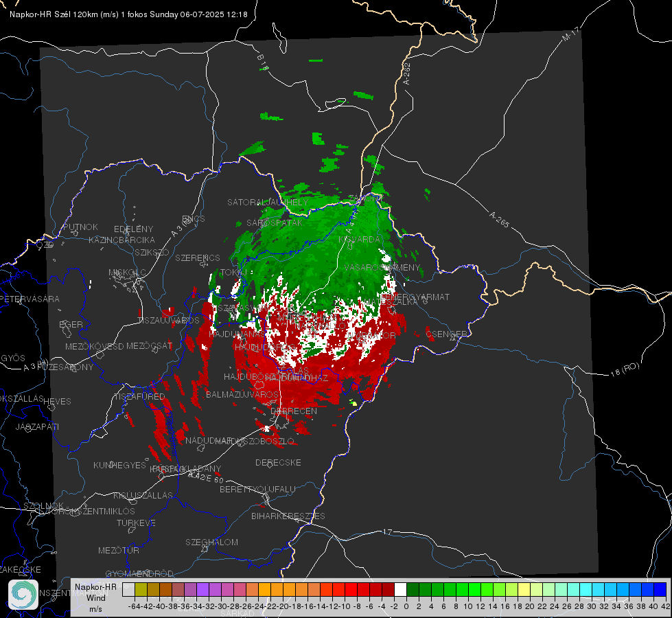Screen dimensions: 672x618
Task: Click the MEZŐKÖVESD city label
Action: [x=94, y=346]
